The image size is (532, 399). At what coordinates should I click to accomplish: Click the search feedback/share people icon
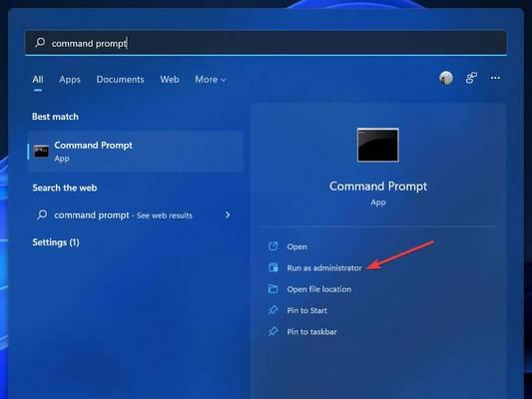(471, 78)
